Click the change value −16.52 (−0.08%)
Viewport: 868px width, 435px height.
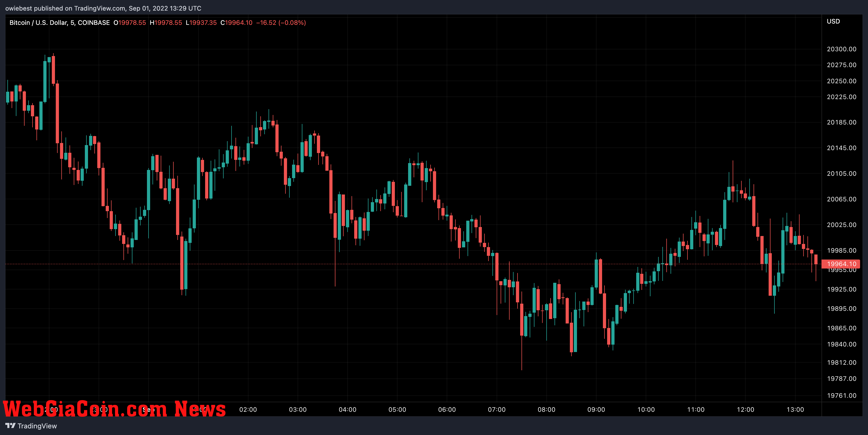click(x=281, y=22)
